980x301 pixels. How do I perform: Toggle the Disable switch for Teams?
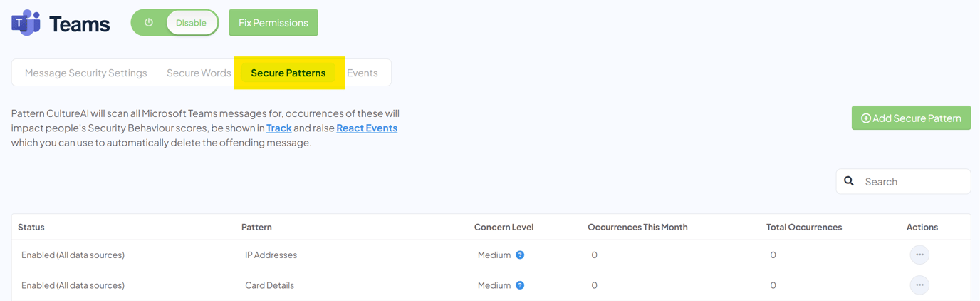(191, 23)
